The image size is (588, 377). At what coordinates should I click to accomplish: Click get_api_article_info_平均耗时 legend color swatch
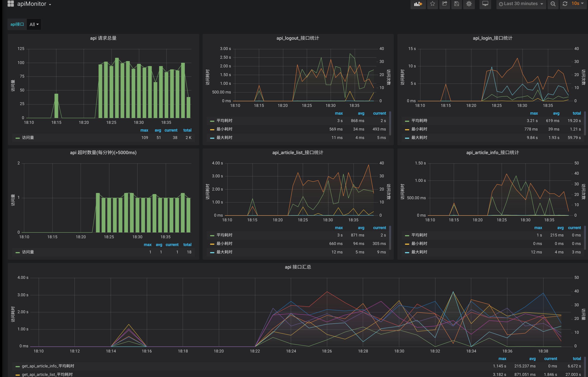(x=17, y=367)
